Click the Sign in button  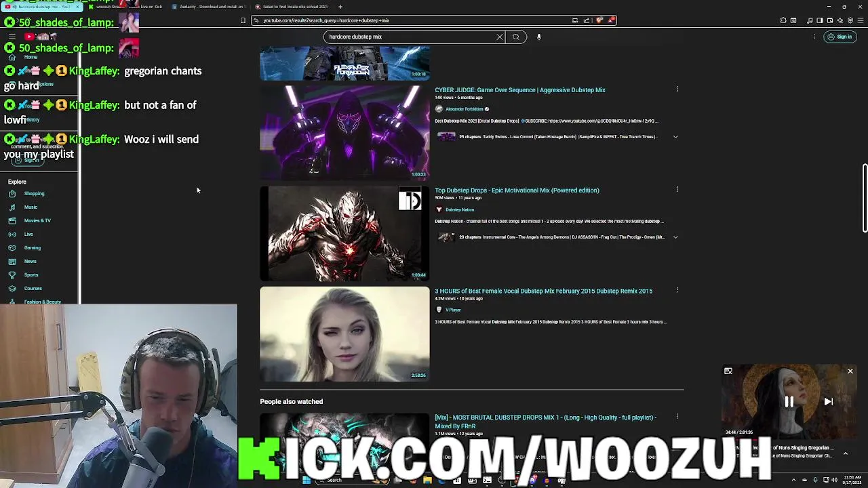(840, 37)
